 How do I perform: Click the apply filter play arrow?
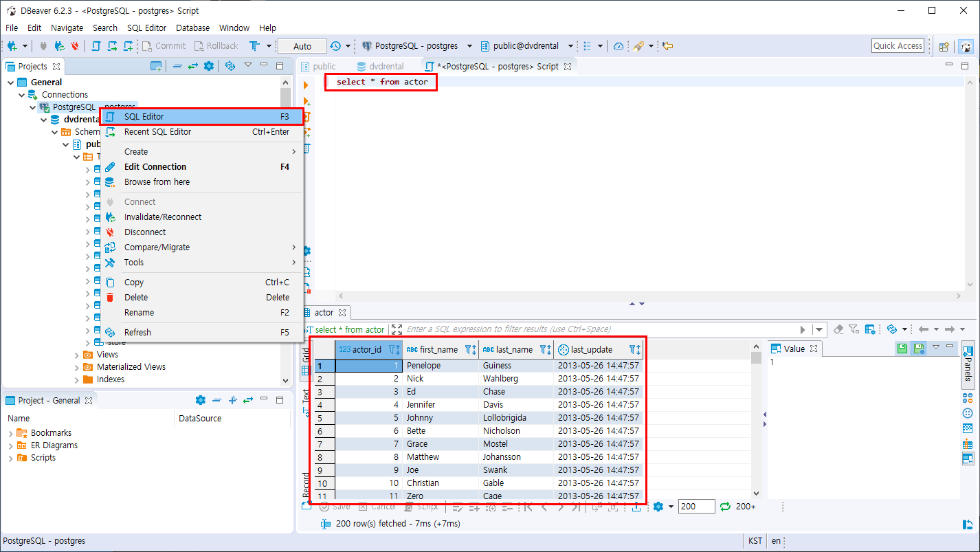803,329
